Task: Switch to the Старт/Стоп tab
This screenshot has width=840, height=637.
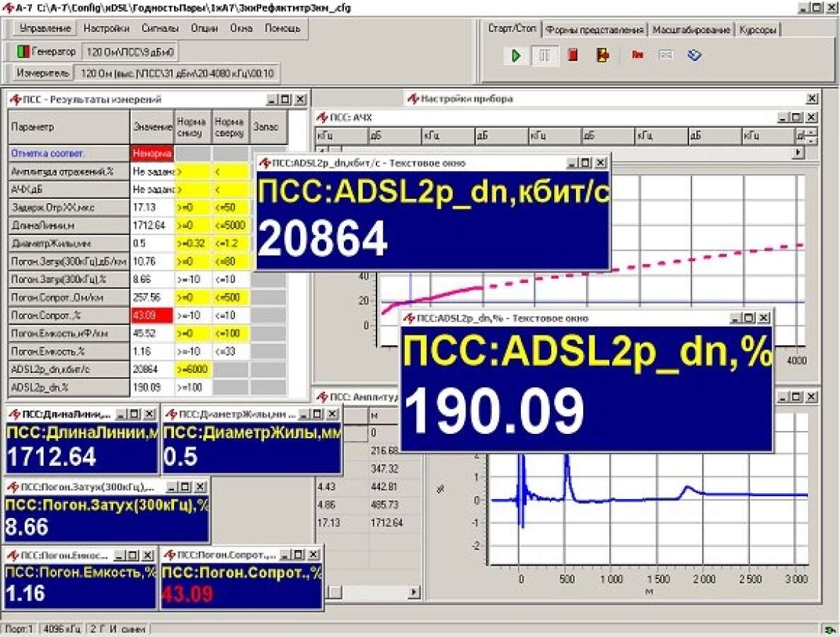Action: [512, 28]
